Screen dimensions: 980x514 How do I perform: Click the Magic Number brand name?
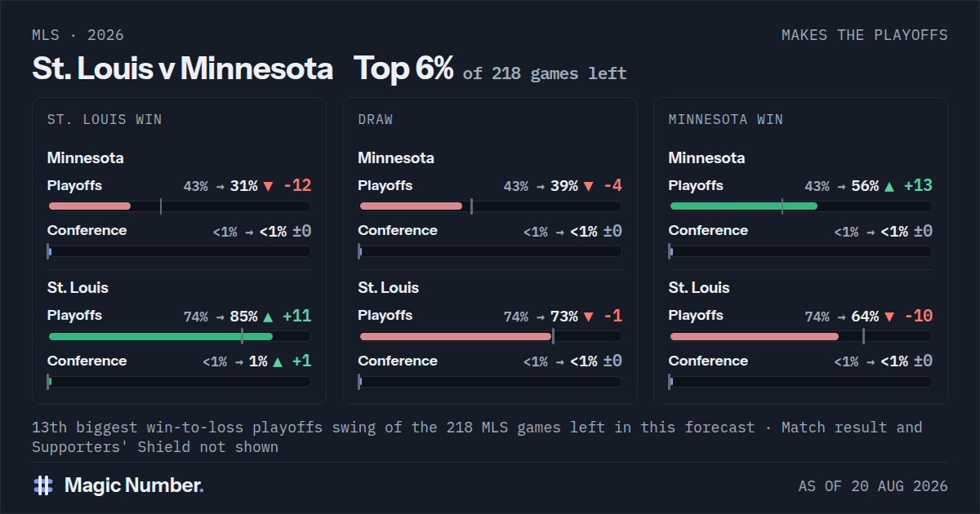(134, 485)
